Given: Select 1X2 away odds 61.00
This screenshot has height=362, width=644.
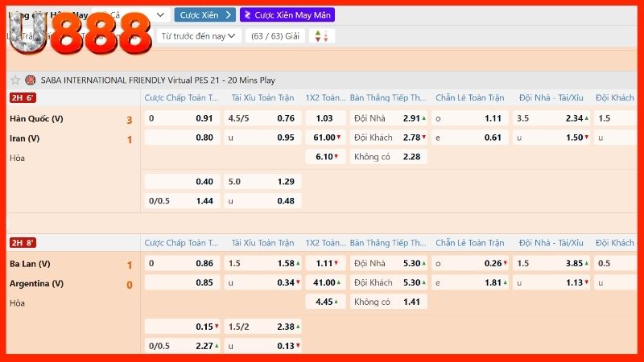Looking at the screenshot, I should coord(326,138).
